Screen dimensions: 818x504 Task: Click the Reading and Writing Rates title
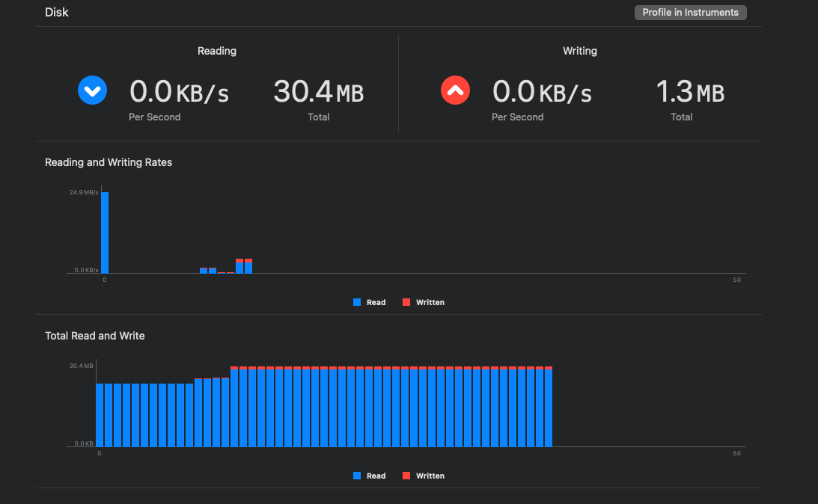tap(109, 162)
